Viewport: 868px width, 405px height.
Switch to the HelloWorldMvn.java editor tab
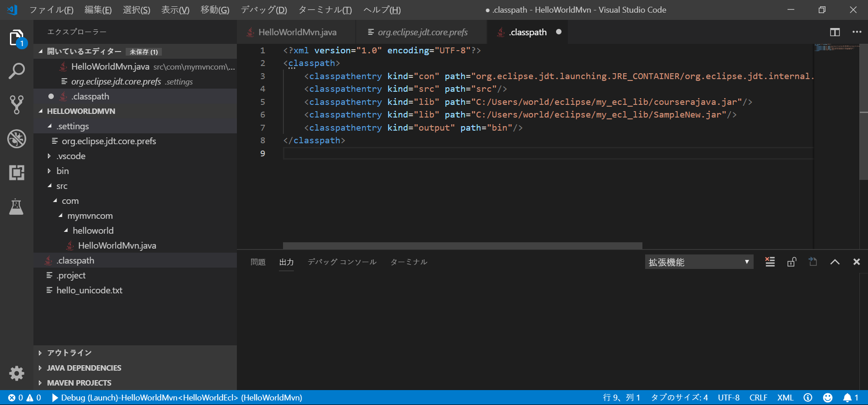297,32
